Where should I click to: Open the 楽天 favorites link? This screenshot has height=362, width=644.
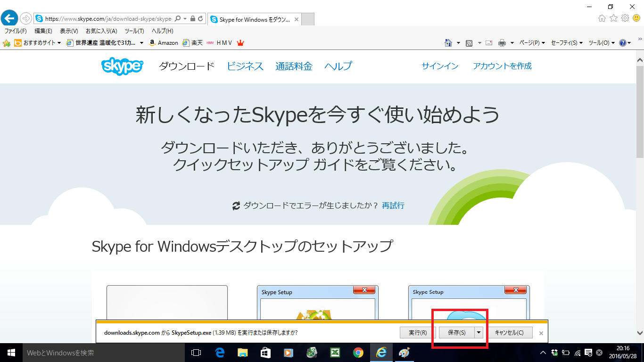tap(192, 43)
